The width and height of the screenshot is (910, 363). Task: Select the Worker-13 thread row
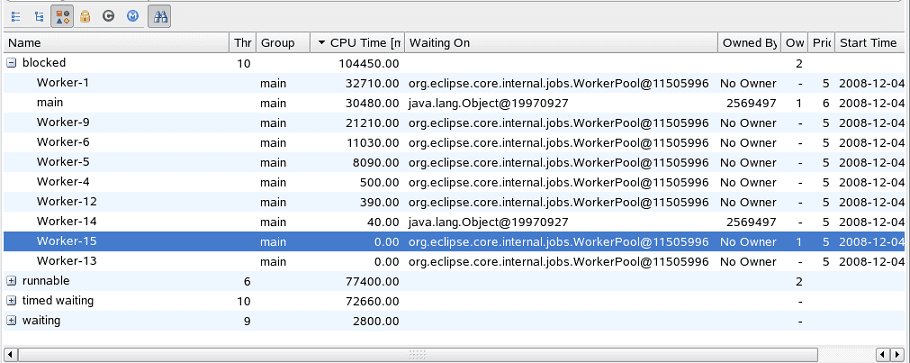click(454, 261)
